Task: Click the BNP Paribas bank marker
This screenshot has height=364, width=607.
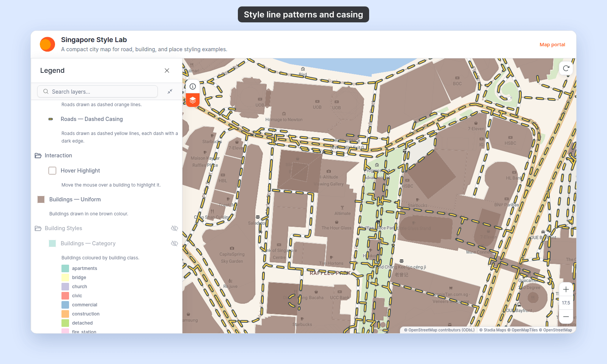Action: pyautogui.click(x=506, y=199)
